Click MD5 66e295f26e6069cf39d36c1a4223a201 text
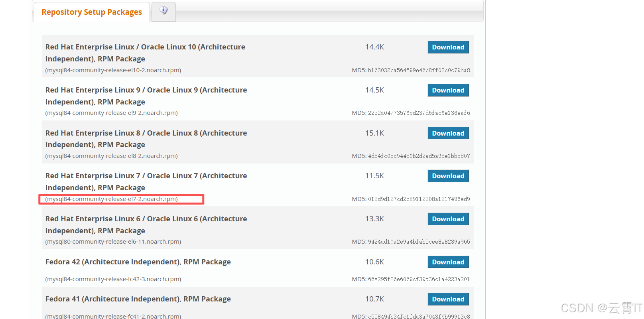The width and height of the screenshot is (644, 319). [x=411, y=279]
